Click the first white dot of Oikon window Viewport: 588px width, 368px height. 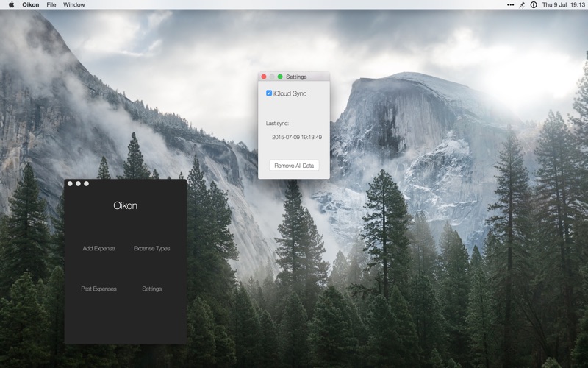[x=70, y=183]
